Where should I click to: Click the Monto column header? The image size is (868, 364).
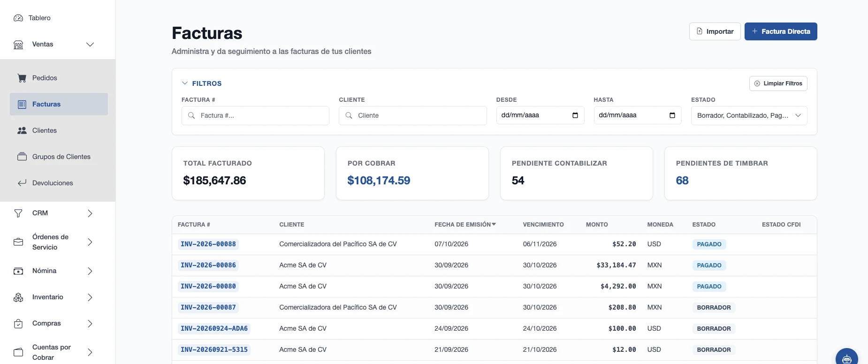coord(597,225)
